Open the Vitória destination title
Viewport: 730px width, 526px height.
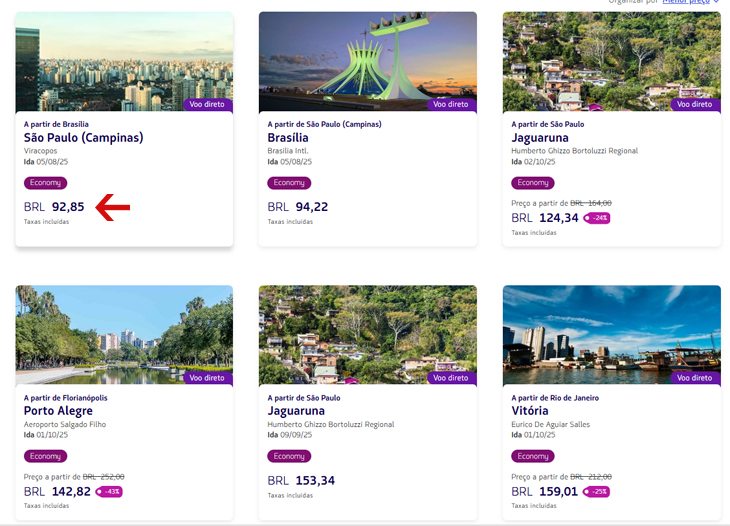click(530, 411)
